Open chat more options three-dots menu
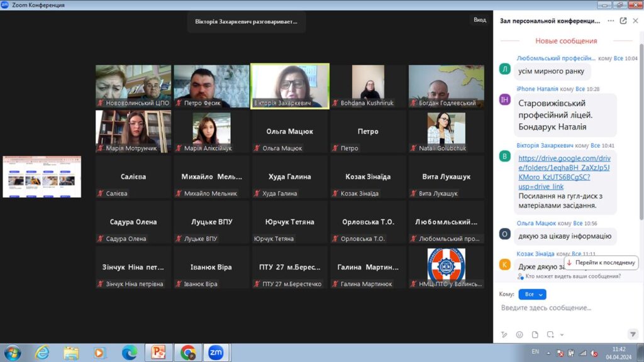This screenshot has width=644, height=362. 611,21
